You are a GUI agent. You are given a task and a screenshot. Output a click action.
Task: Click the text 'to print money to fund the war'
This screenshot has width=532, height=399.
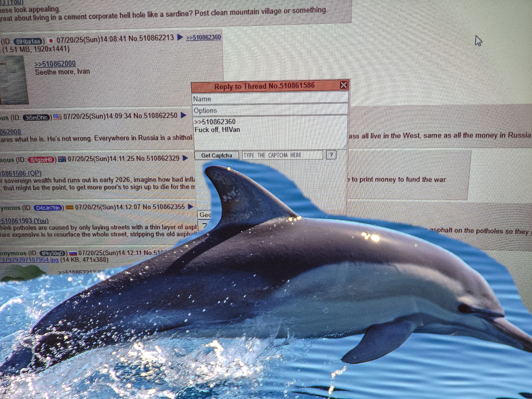pos(399,180)
